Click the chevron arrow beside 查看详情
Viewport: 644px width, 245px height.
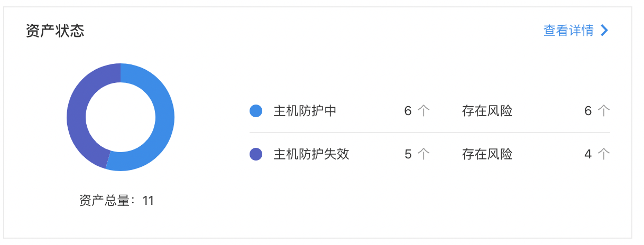coord(604,31)
